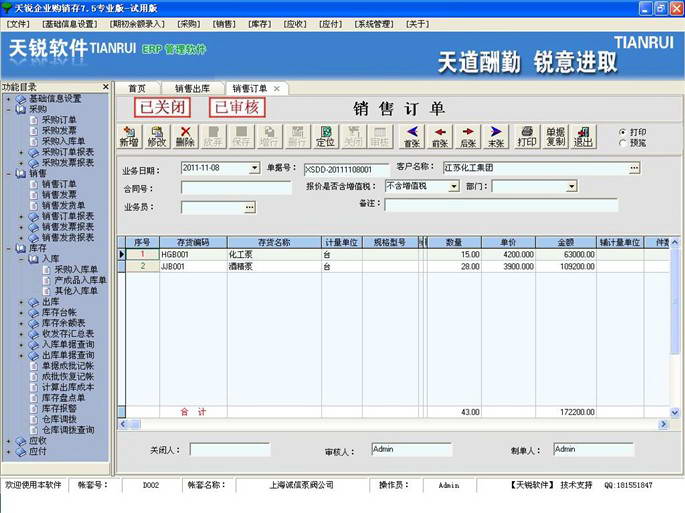Open the 业务日期 date dropdown

coord(254,168)
